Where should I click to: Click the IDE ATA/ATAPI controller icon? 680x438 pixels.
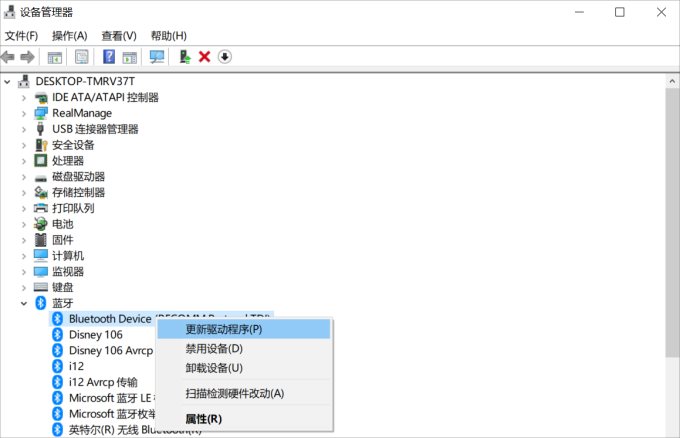click(x=41, y=98)
